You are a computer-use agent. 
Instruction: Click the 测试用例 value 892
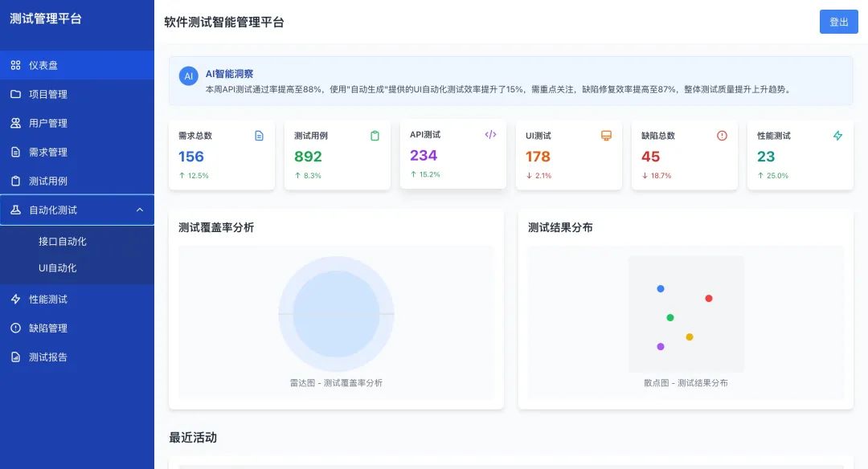tap(308, 157)
